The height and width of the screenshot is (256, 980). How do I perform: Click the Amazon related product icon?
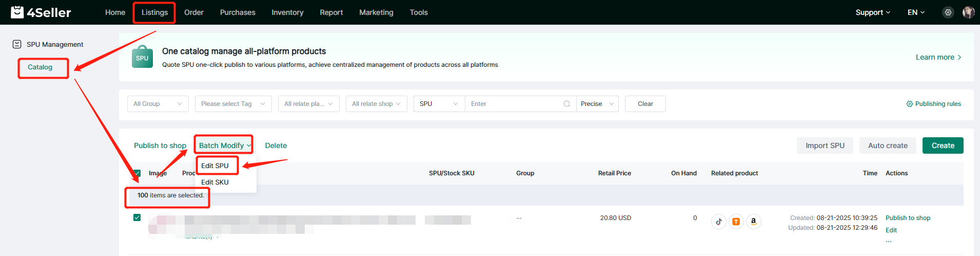[x=754, y=222]
